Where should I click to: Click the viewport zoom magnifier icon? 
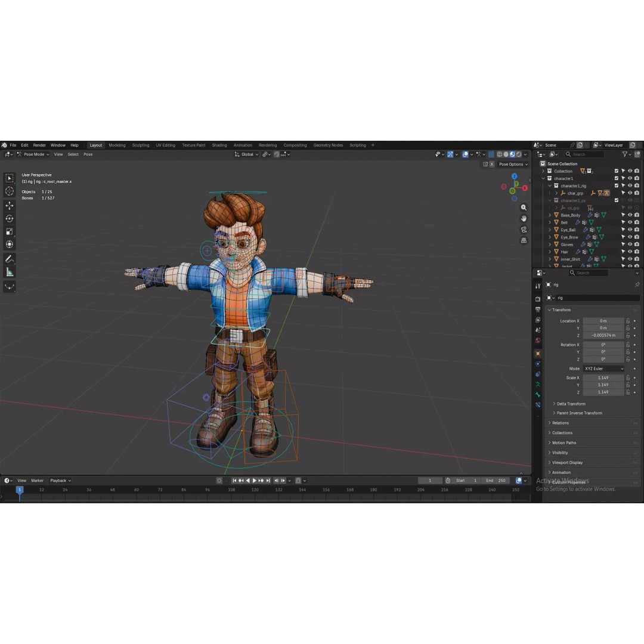[524, 208]
